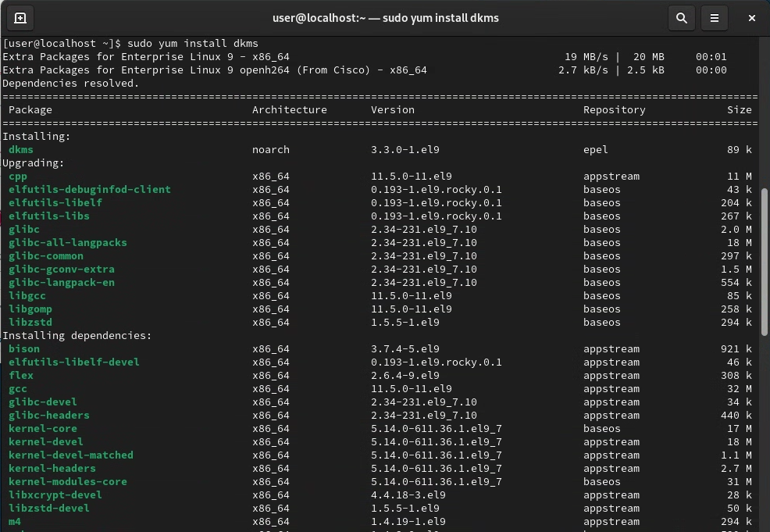Click the terminal vertical scrollbar
This screenshot has height=532, width=770.
[x=764, y=262]
